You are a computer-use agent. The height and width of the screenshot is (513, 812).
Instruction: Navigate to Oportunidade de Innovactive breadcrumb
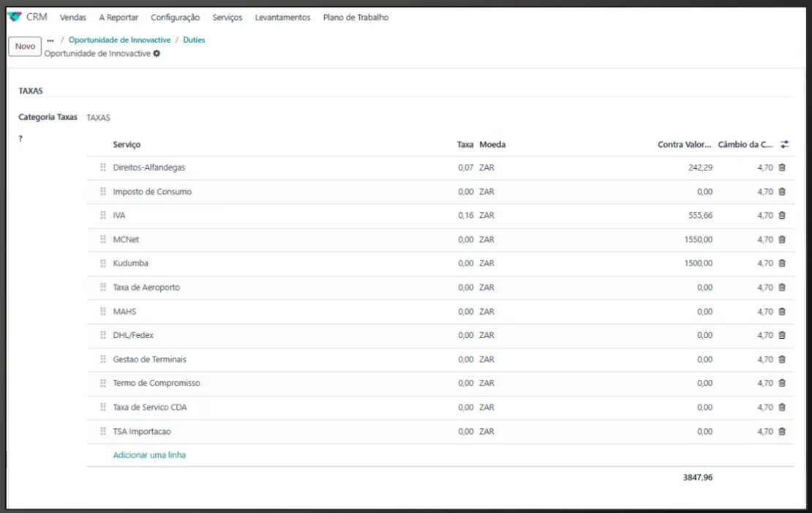point(119,40)
